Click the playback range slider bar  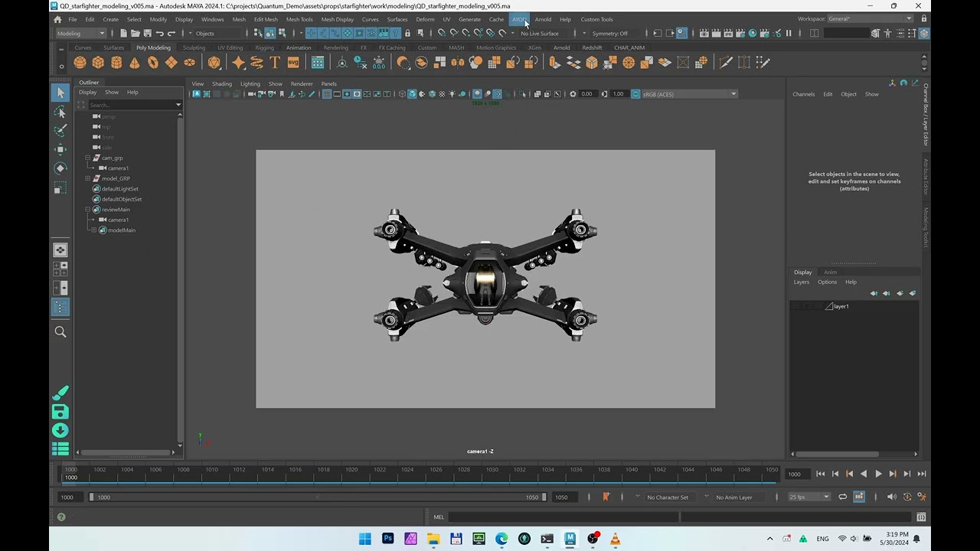[x=317, y=497]
